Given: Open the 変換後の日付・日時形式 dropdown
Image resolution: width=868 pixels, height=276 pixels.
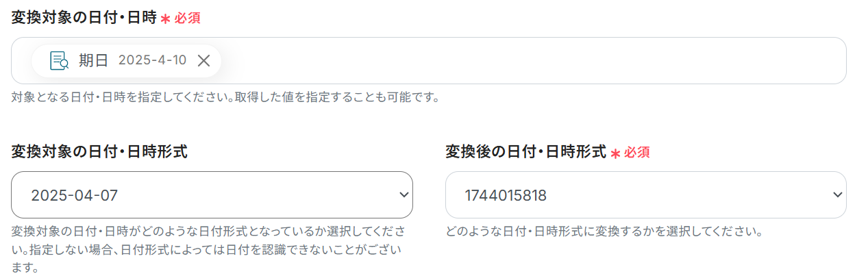Looking at the screenshot, I should coord(645,195).
